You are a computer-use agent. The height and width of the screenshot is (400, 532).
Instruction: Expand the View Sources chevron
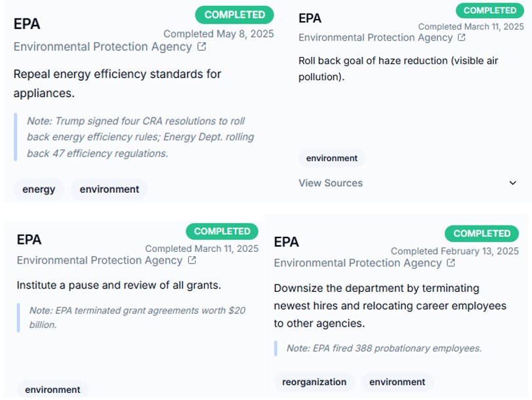coord(513,183)
